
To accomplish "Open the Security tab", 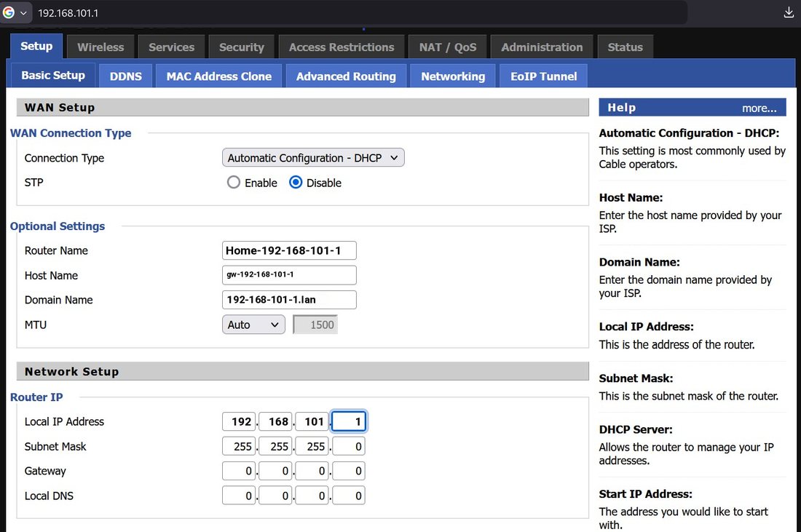I will click(241, 47).
